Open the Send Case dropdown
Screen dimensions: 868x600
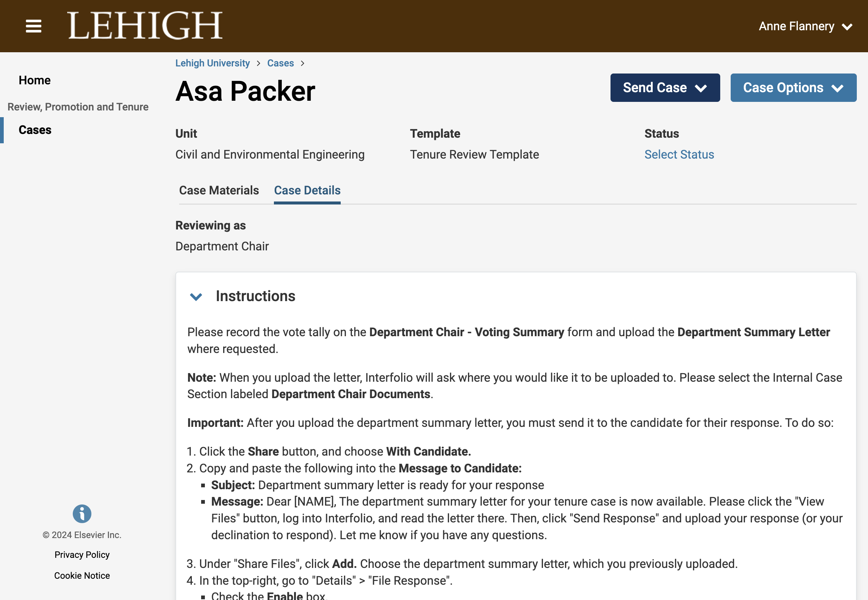click(x=665, y=88)
